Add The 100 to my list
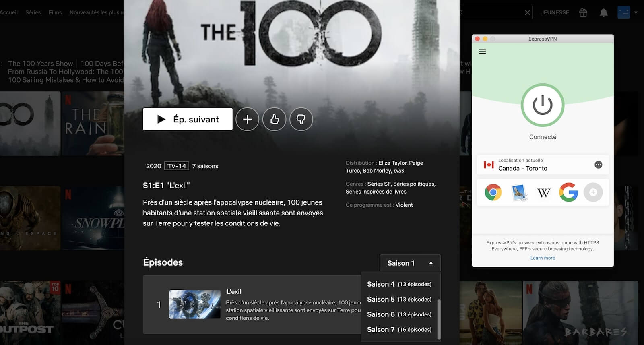The width and height of the screenshot is (644, 345). point(247,119)
